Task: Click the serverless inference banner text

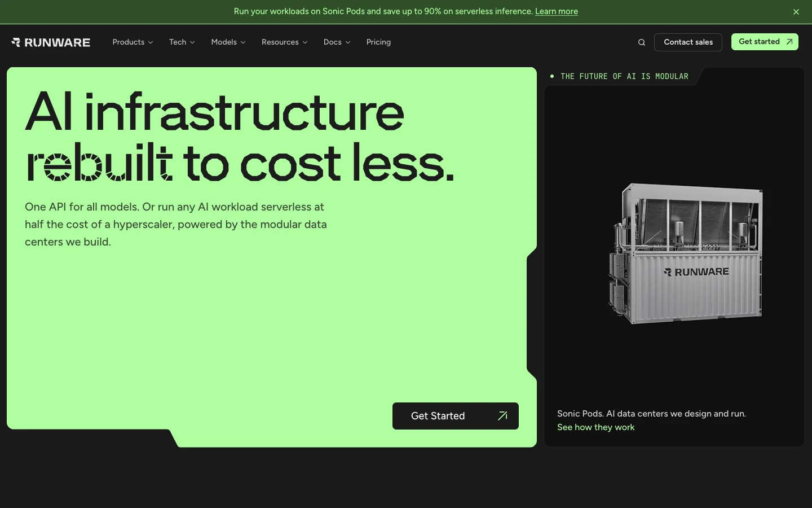Action: pos(383,11)
